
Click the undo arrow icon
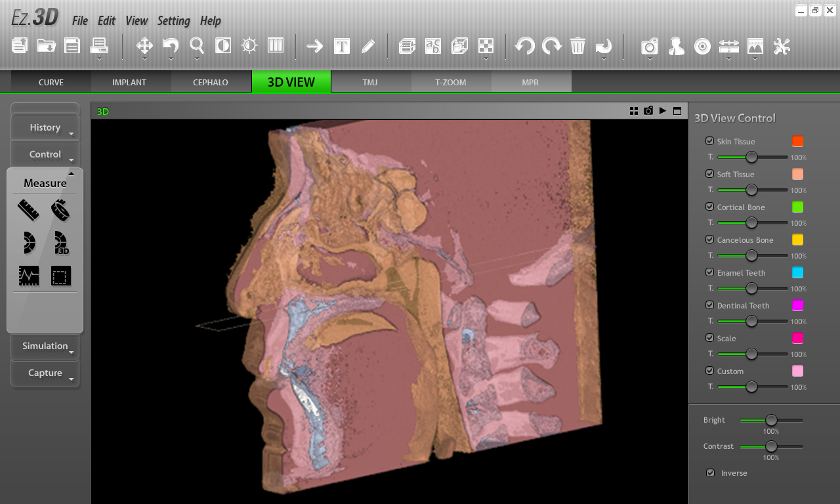524,46
